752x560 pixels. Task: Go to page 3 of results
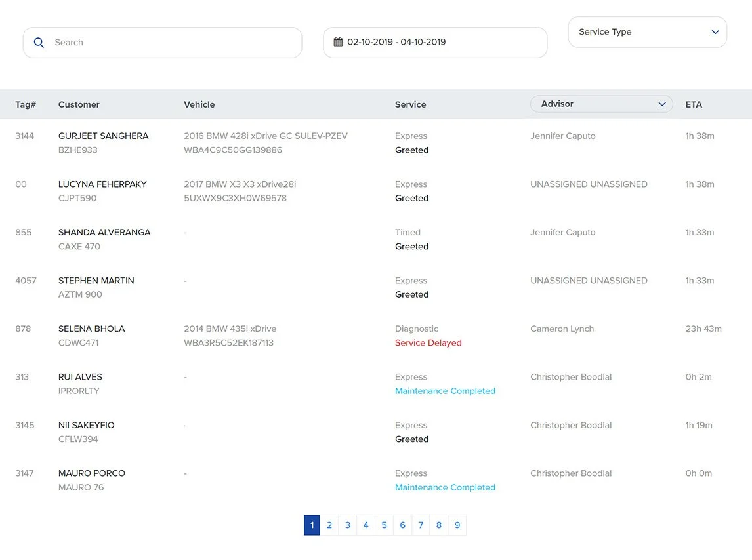tap(348, 525)
